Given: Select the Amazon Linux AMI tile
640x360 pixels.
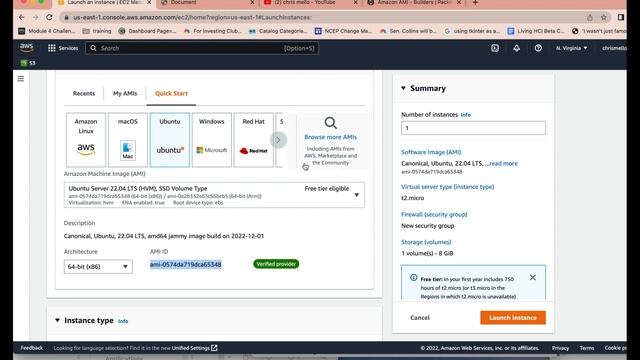Looking at the screenshot, I should click(86, 140).
